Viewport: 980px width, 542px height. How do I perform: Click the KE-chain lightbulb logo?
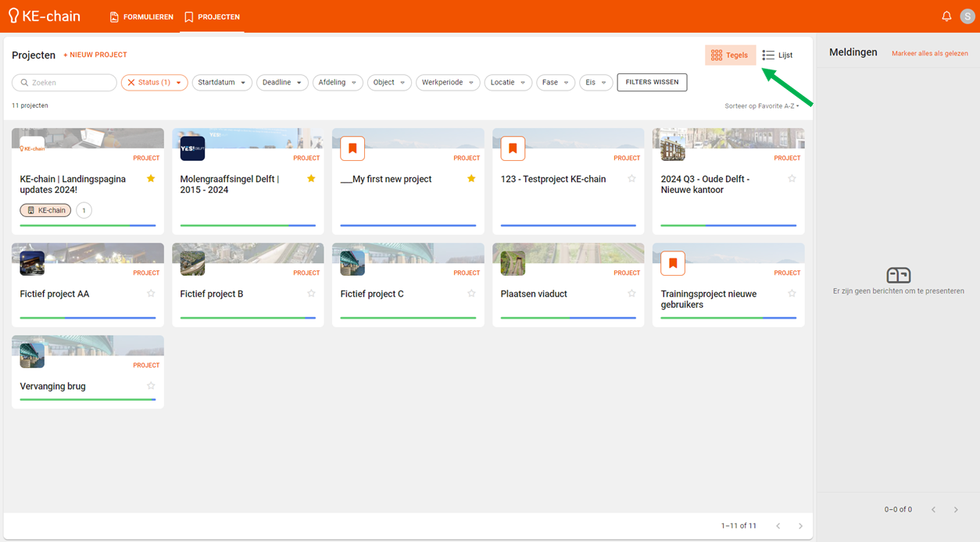(x=13, y=16)
